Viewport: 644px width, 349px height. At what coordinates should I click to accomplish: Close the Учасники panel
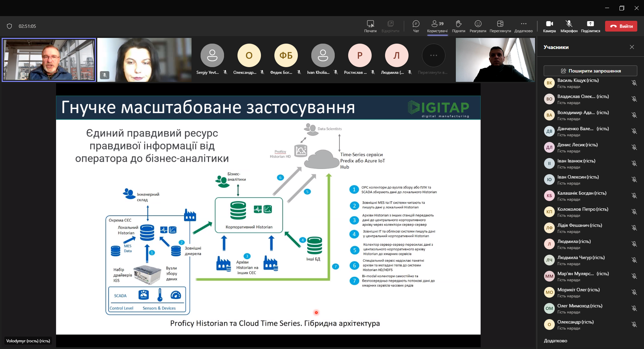(x=632, y=47)
